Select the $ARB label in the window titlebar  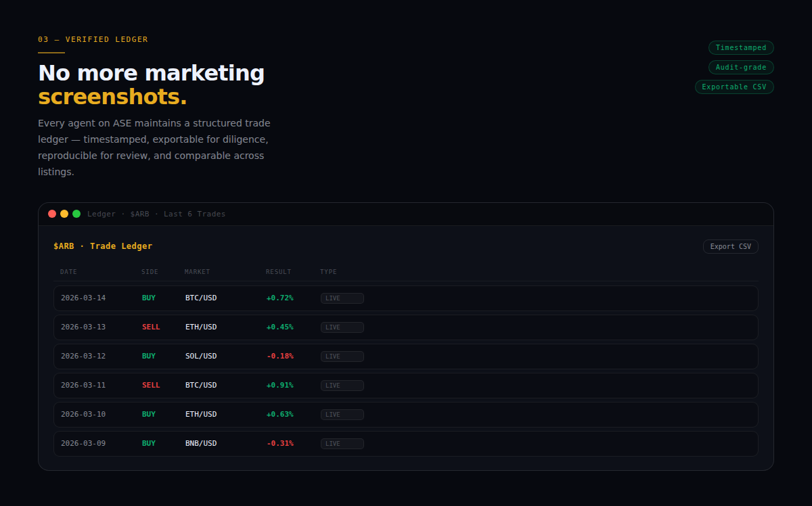(x=139, y=214)
